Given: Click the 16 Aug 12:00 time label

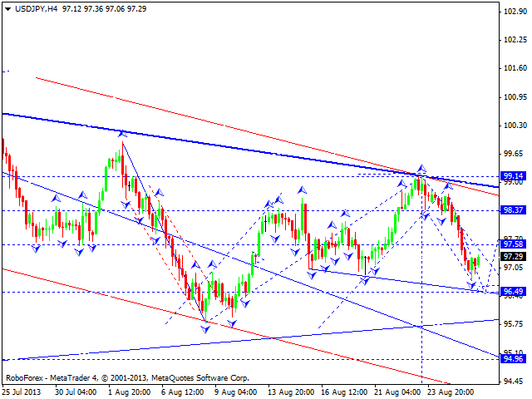Looking at the screenshot, I should point(344,392).
